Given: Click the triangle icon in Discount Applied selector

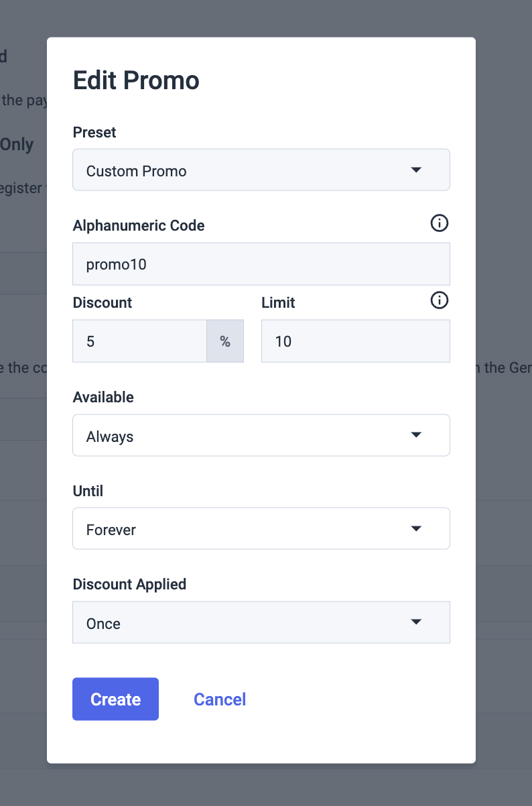Looking at the screenshot, I should [416, 622].
